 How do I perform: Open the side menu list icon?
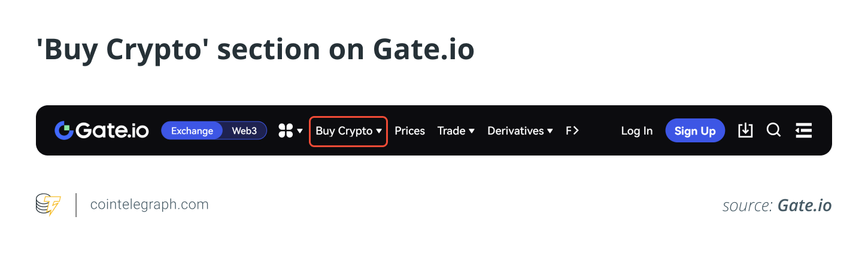tap(803, 130)
